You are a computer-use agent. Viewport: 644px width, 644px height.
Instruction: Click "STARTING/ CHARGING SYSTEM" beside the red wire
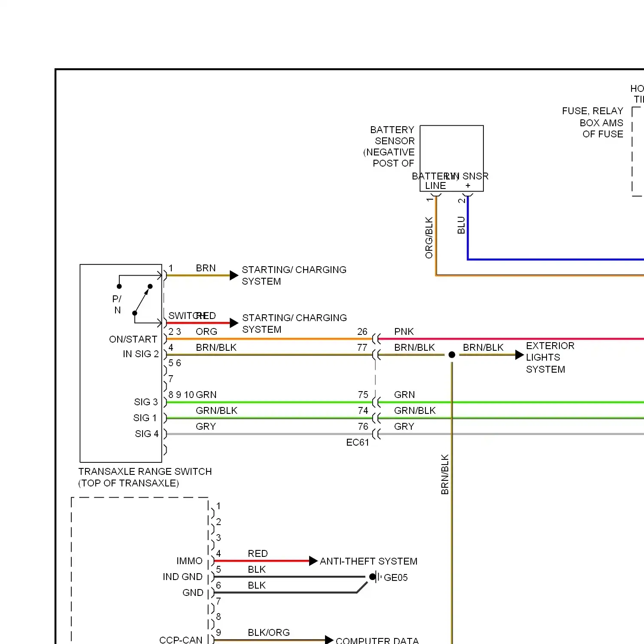[295, 323]
